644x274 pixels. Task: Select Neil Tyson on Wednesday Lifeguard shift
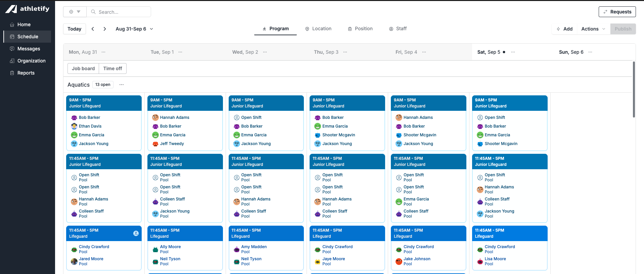[251, 261]
